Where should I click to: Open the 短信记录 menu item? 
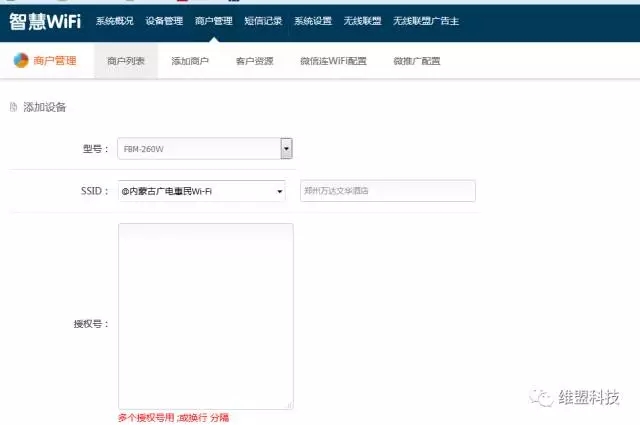(x=263, y=21)
